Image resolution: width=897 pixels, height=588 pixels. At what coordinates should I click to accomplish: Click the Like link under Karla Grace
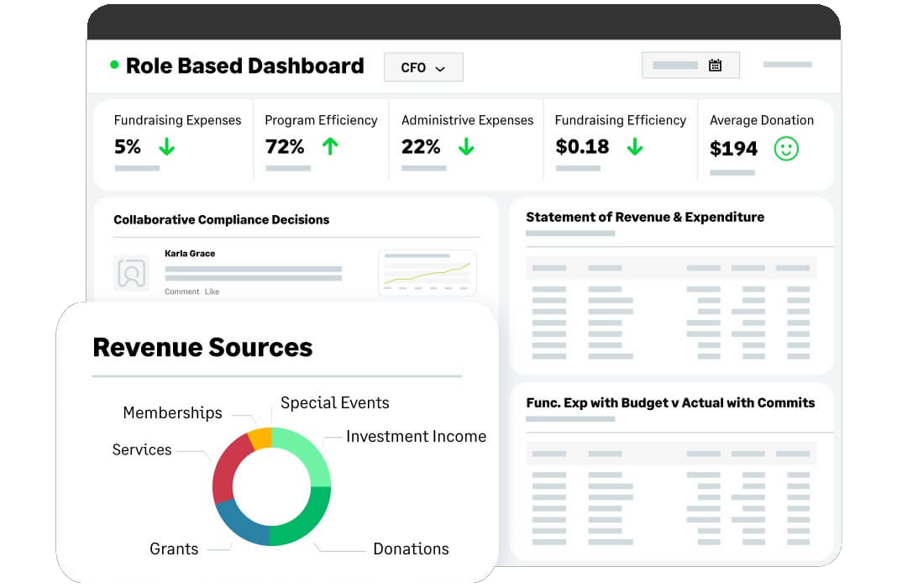pos(212,291)
